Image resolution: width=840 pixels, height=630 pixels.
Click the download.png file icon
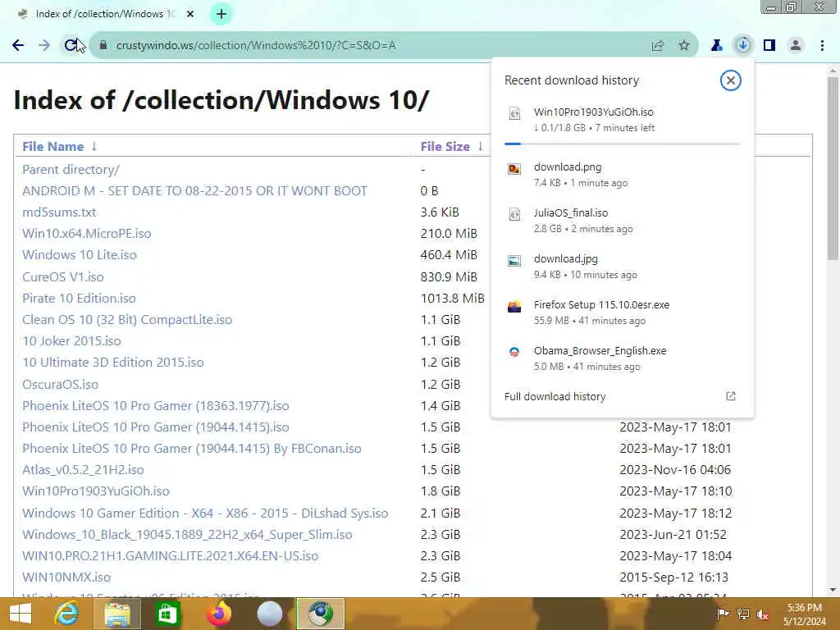[x=514, y=169]
